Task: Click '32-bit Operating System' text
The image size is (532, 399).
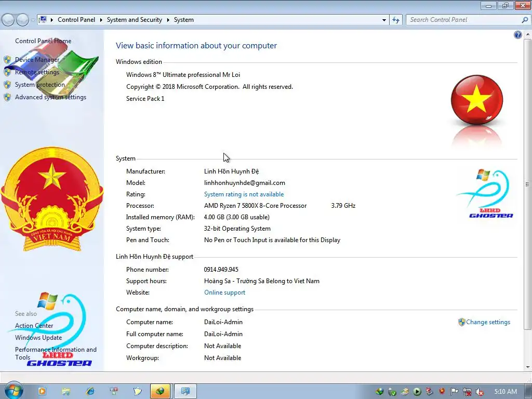Action: click(237, 229)
